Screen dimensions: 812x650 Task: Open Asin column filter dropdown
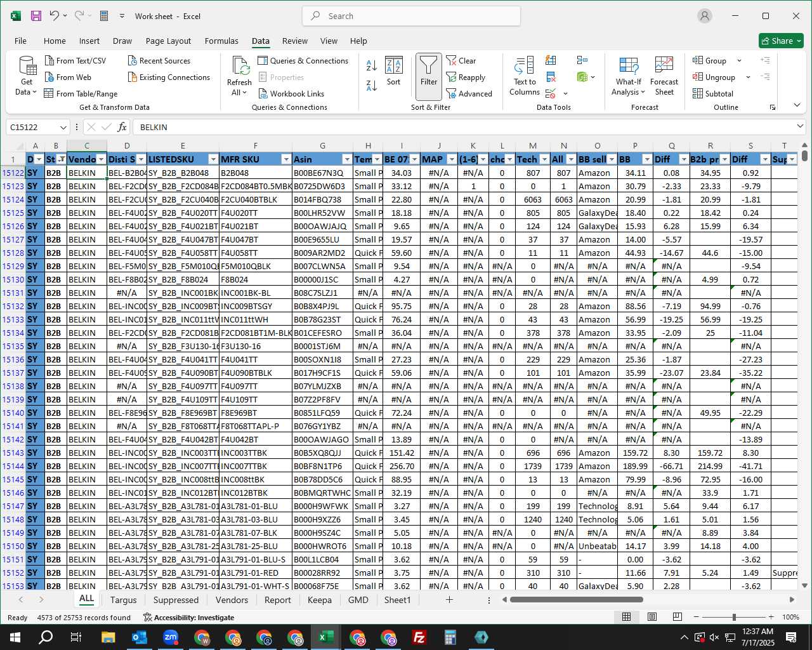pyautogui.click(x=347, y=159)
